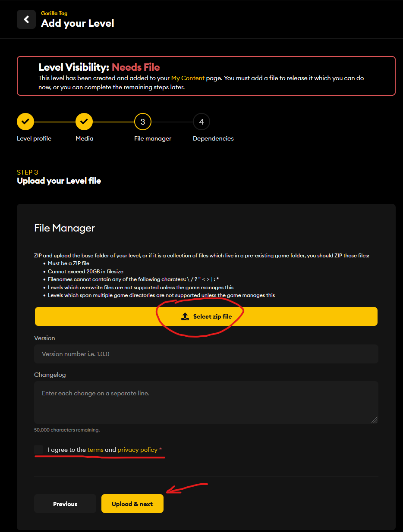Screen dimensions: 403x532
Task: Open the privacy policy link
Action: point(137,450)
